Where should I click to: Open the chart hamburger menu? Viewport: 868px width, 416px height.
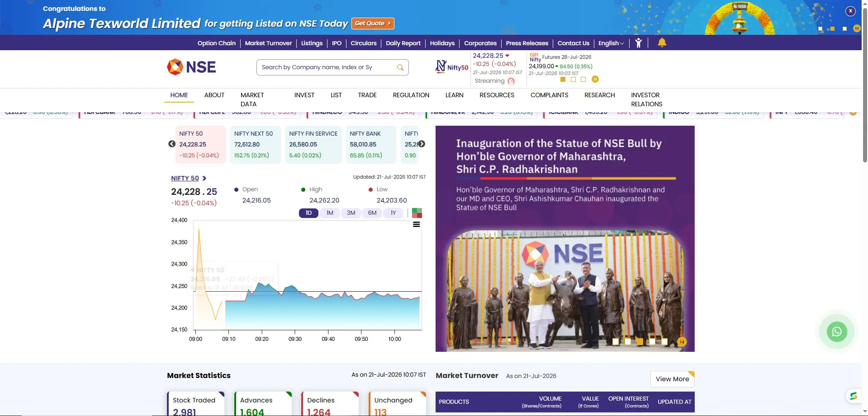click(417, 224)
